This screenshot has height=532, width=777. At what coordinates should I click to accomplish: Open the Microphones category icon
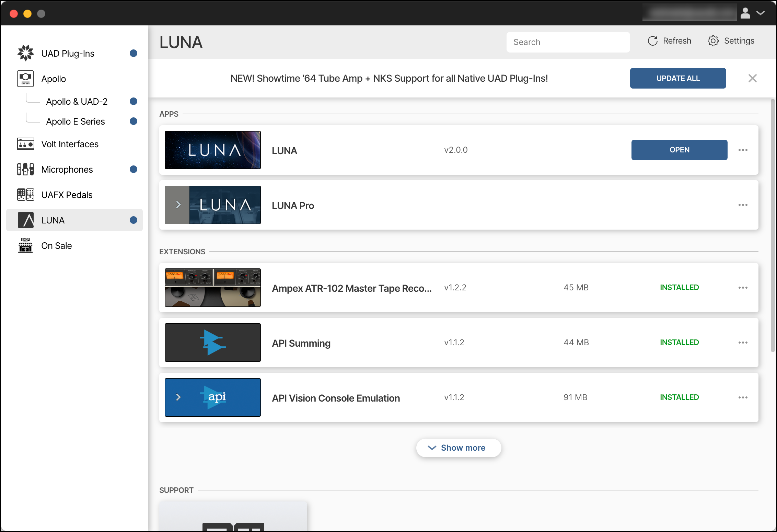25,169
